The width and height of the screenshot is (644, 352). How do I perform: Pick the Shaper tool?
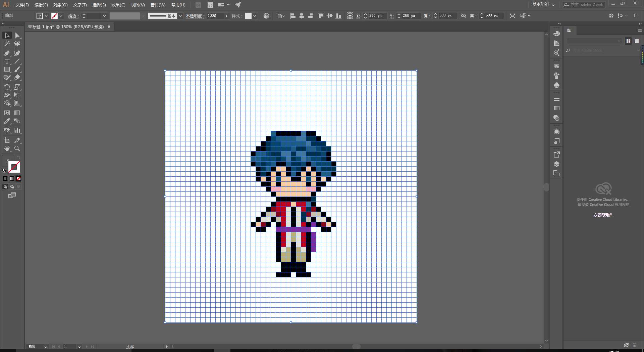7,77
